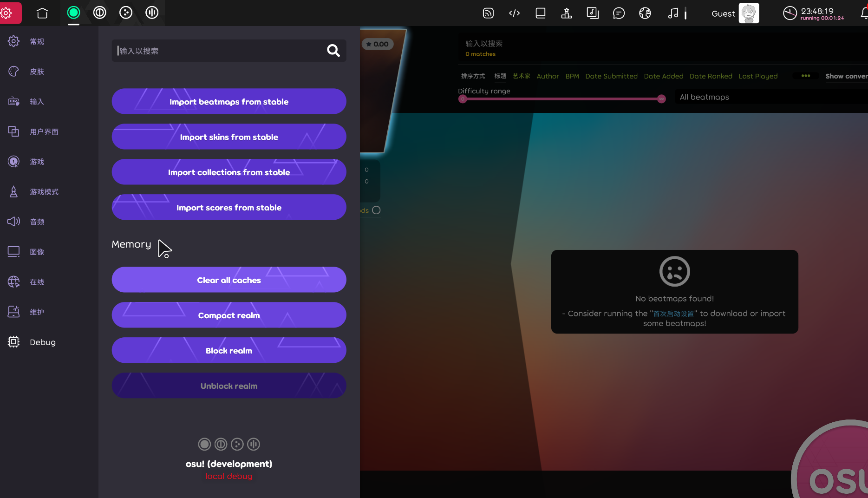
Task: Toggle Show converted beatmaps option
Action: tap(847, 76)
